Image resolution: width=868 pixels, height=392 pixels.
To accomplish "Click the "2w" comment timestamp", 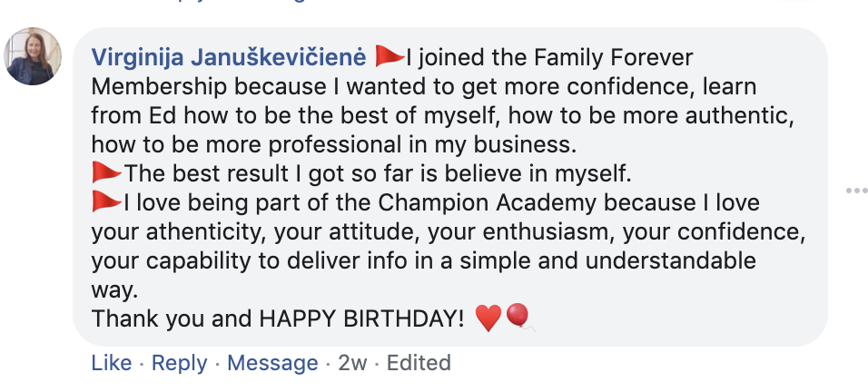I will [x=353, y=363].
